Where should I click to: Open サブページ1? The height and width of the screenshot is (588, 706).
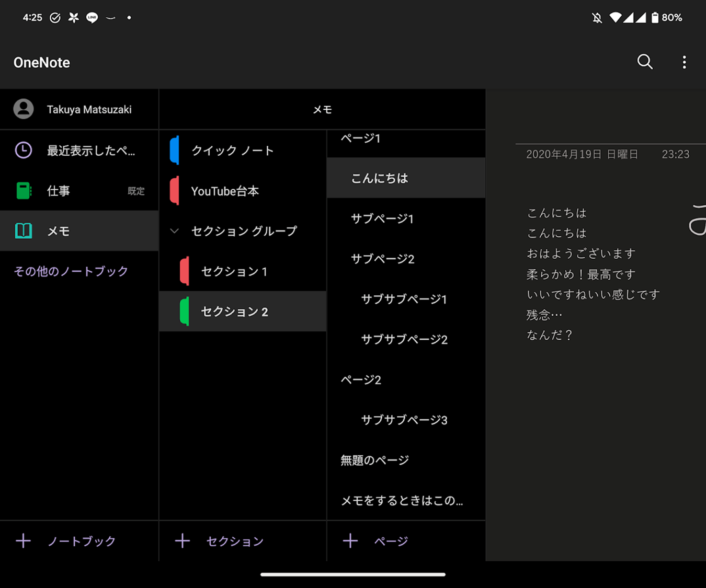click(406, 218)
